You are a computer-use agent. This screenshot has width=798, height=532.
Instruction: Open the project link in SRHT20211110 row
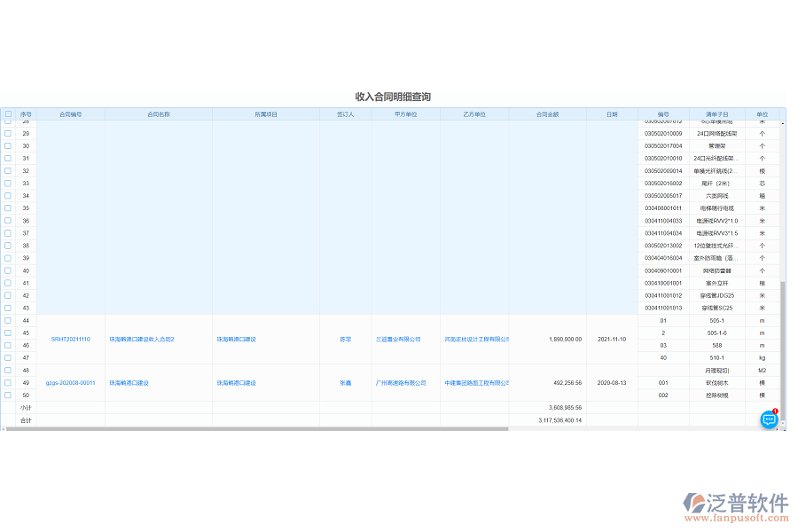tap(237, 339)
